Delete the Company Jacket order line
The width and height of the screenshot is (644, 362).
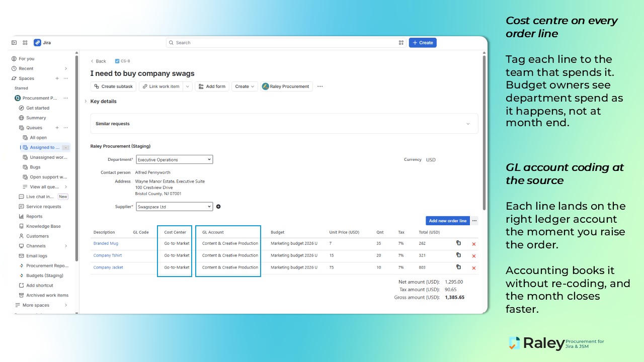pos(474,268)
